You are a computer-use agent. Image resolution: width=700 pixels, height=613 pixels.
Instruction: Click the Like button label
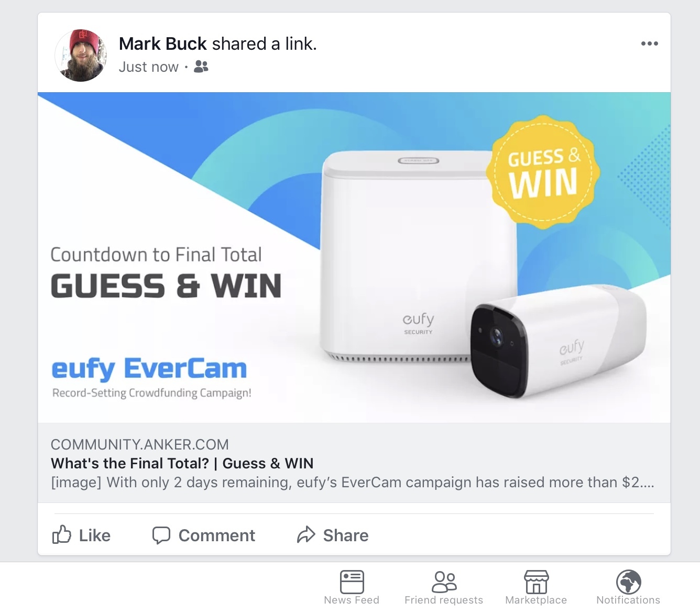click(95, 535)
